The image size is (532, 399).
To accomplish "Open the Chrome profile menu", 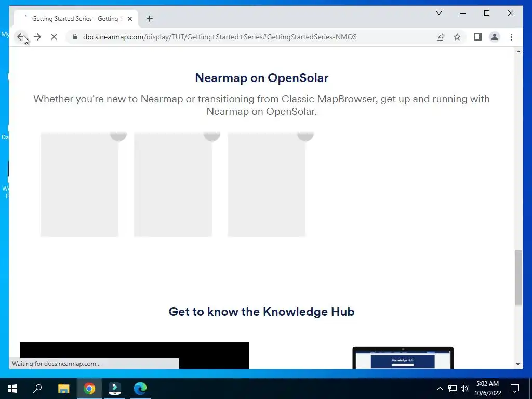I will pos(495,37).
